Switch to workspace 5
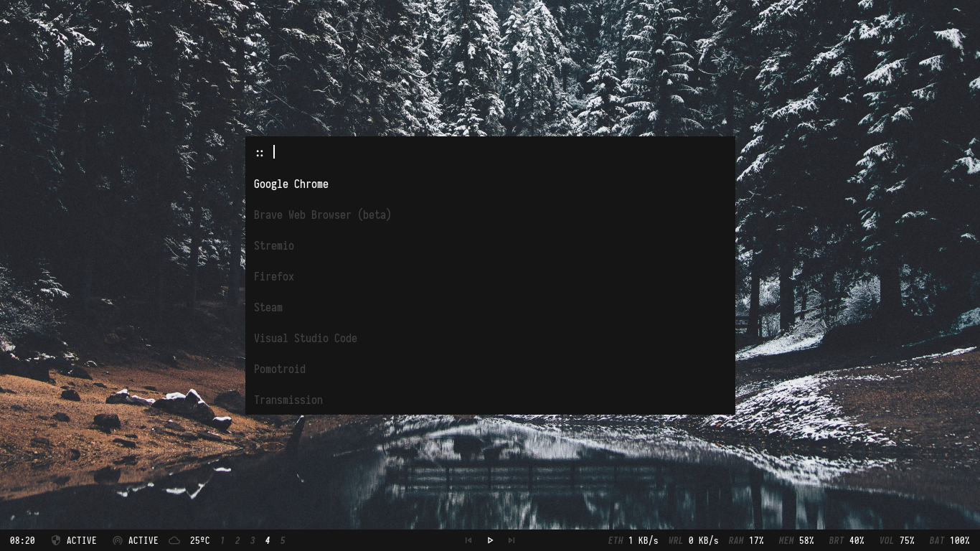This screenshot has height=551, width=980. pos(283,540)
